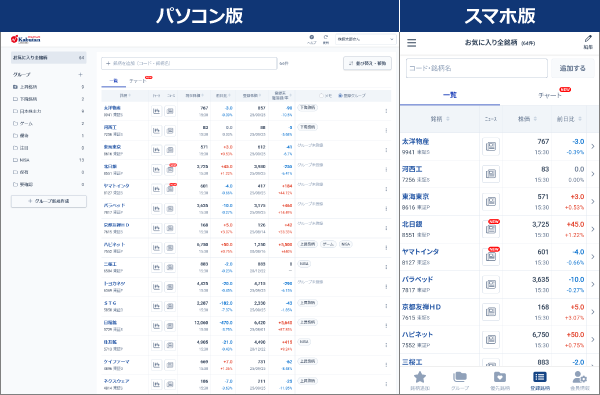Open news icon with NEW badge for 北日銀, PC version
Image resolution: width=600 pixels, height=395 pixels.
point(170,170)
